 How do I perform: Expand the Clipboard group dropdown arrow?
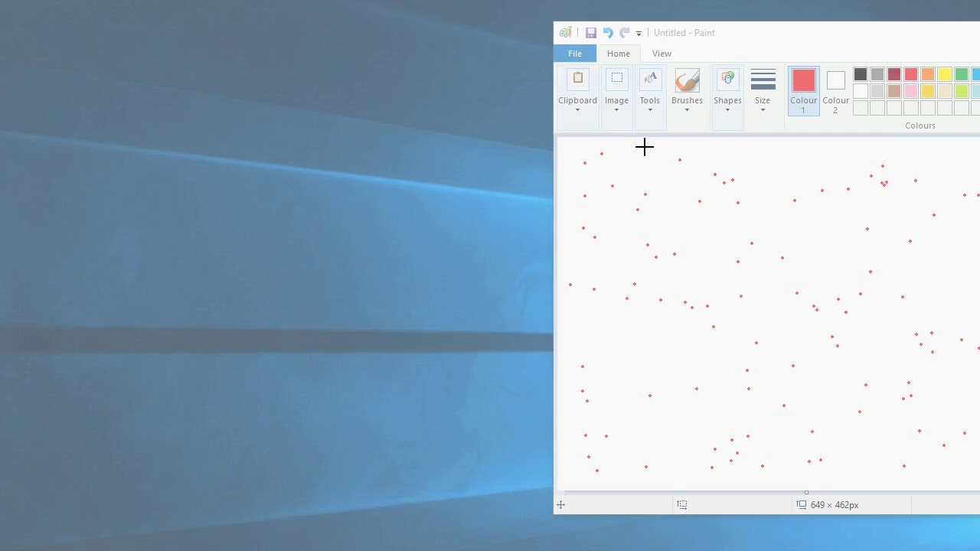[x=578, y=110]
